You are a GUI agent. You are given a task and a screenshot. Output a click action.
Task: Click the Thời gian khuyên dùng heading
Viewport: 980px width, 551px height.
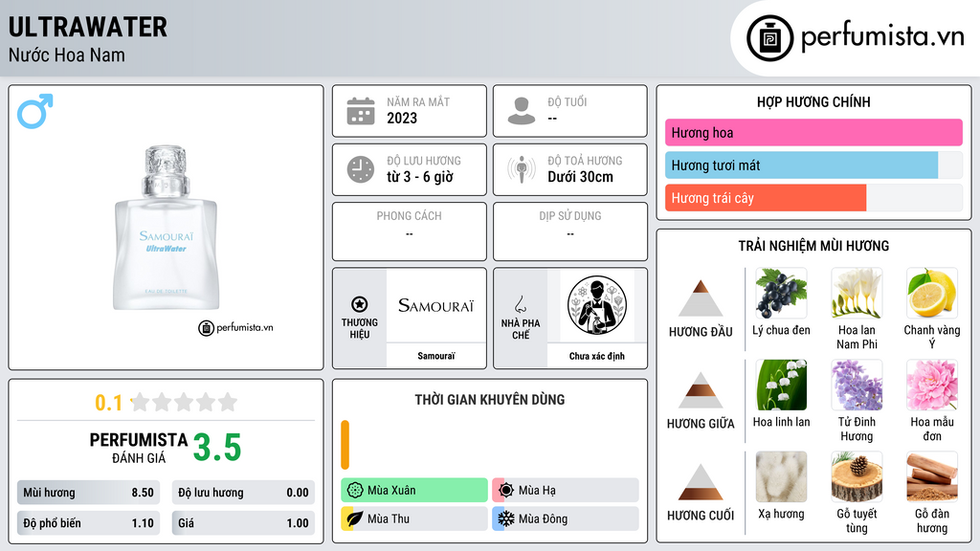(490, 400)
